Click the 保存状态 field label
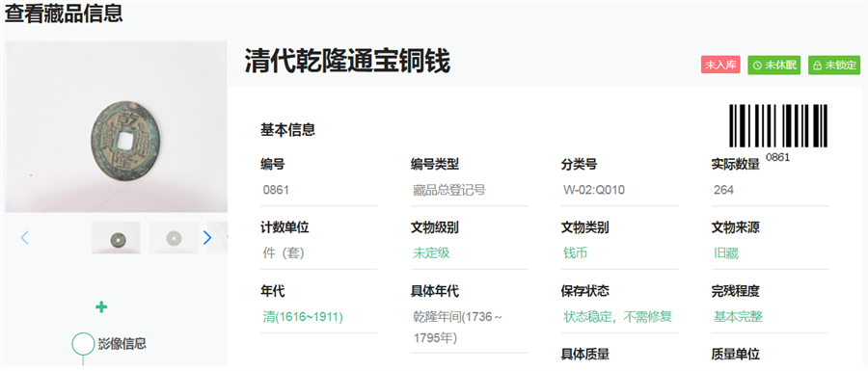This screenshot has height=371, width=868. pyautogui.click(x=585, y=291)
